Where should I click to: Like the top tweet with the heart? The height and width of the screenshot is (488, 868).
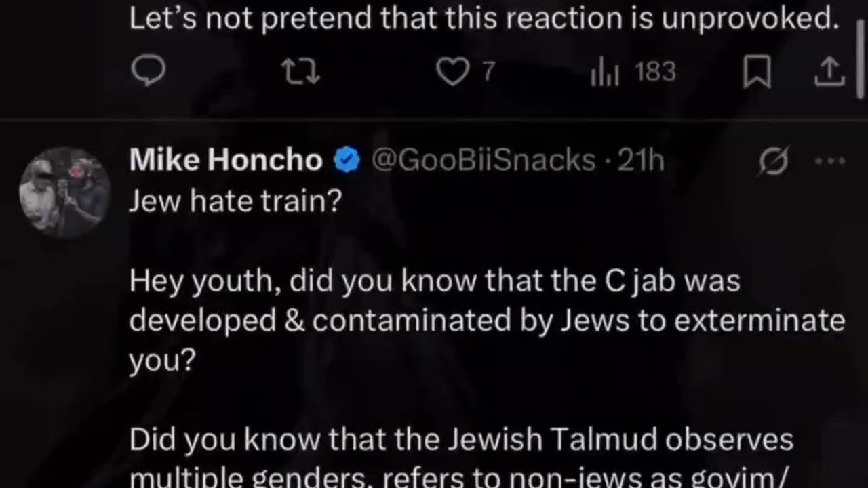point(452,72)
